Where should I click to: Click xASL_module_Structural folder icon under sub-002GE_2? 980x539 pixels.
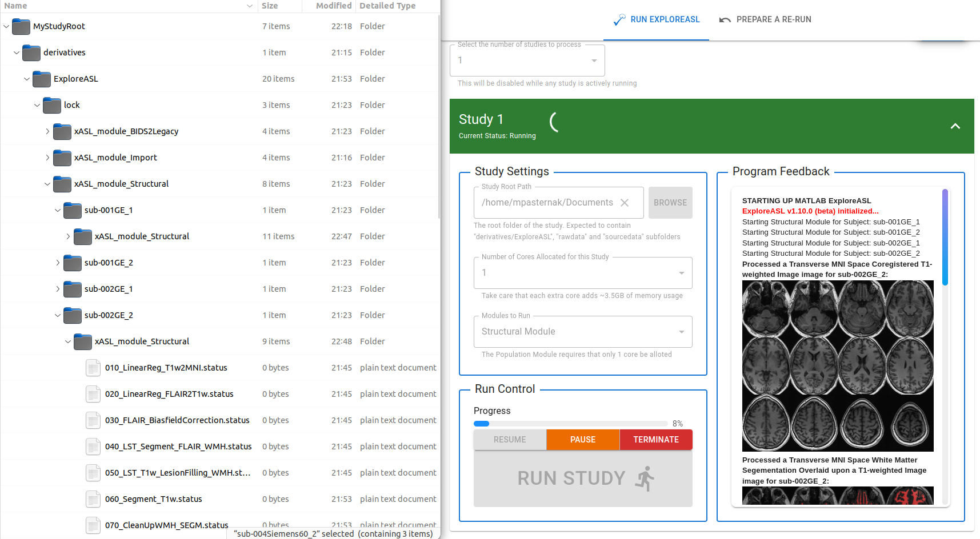[83, 341]
